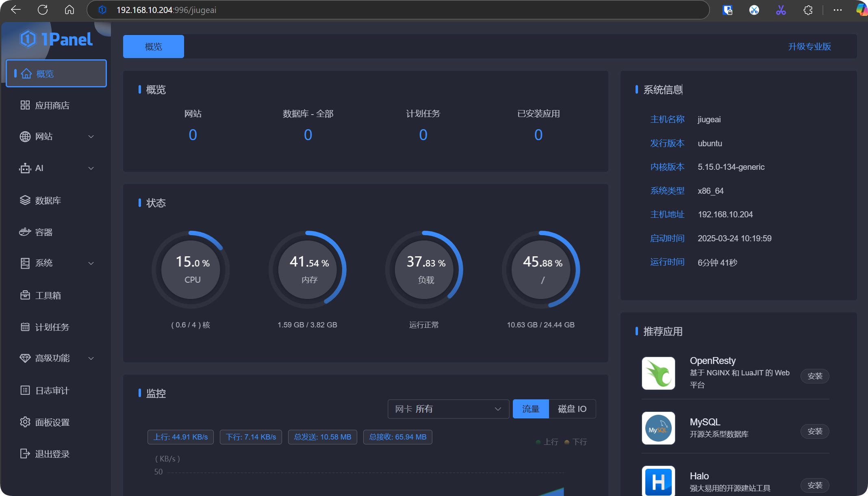
Task: Expand the AI sidebar submenu chevron
Action: [91, 168]
